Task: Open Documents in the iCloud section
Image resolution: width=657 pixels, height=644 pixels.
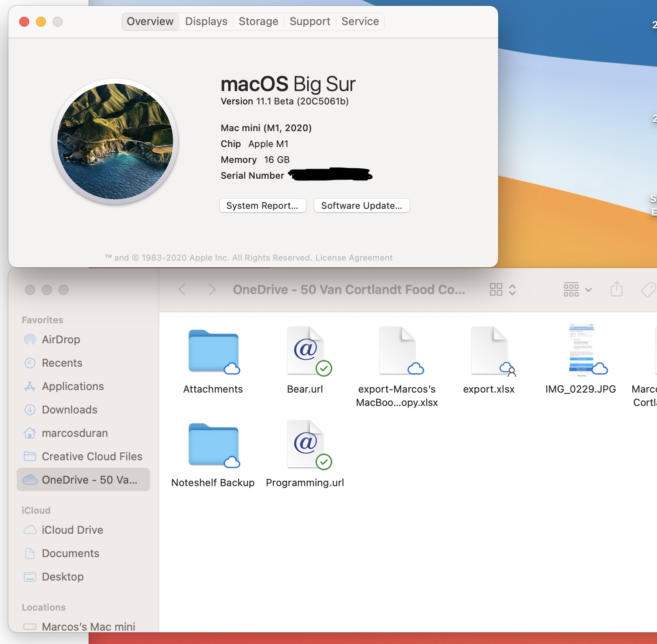Action: (83, 553)
